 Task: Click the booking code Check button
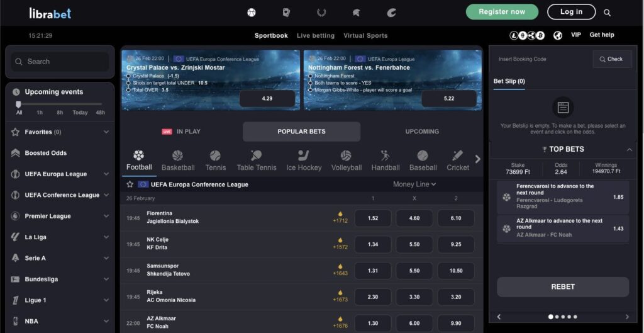pyautogui.click(x=612, y=59)
